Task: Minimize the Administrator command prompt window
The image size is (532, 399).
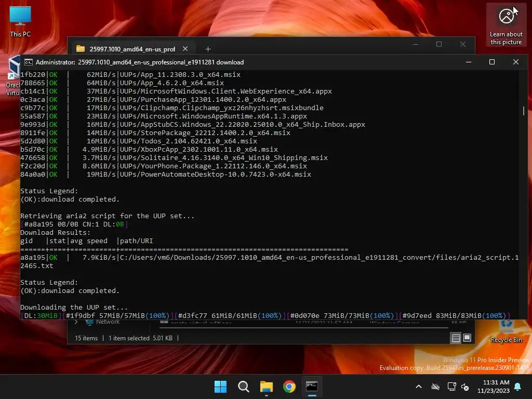Action: click(x=469, y=62)
